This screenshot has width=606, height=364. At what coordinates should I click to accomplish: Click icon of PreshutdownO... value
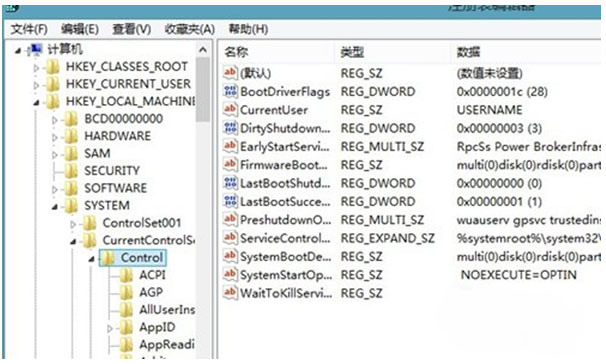coord(230,219)
